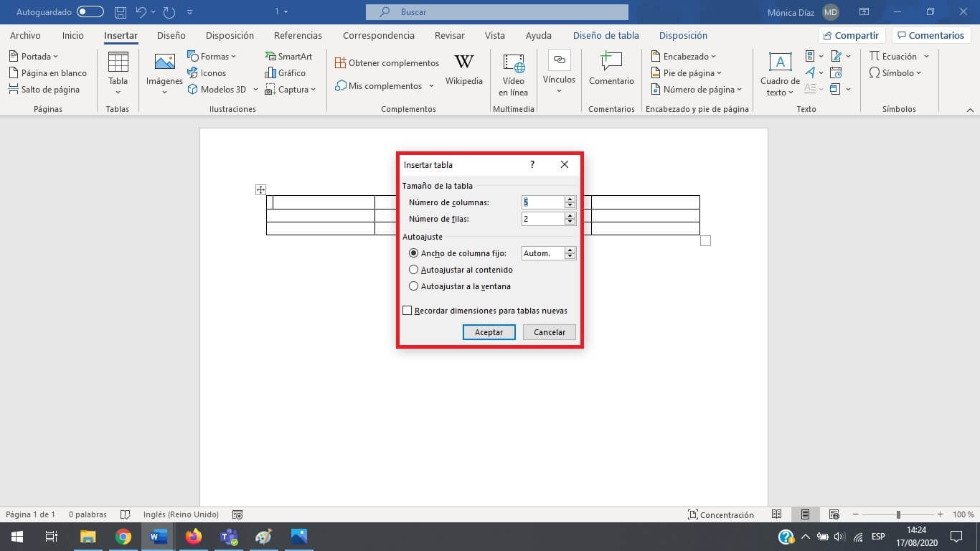
Task: Expand the Mis complementos arrow
Action: [x=431, y=86]
